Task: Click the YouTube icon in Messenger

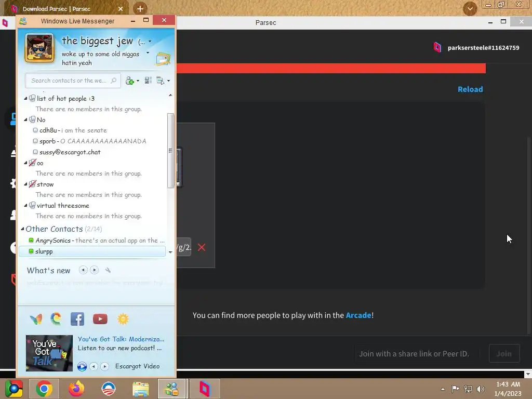Action: pyautogui.click(x=100, y=319)
